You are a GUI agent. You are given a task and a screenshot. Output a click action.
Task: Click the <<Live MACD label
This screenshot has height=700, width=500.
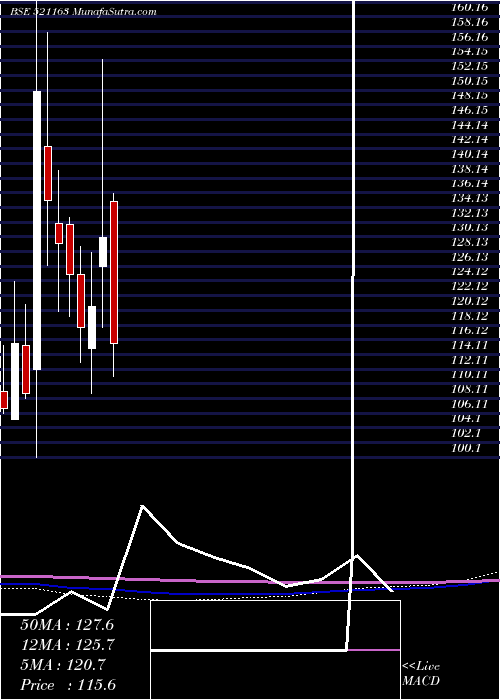421,674
